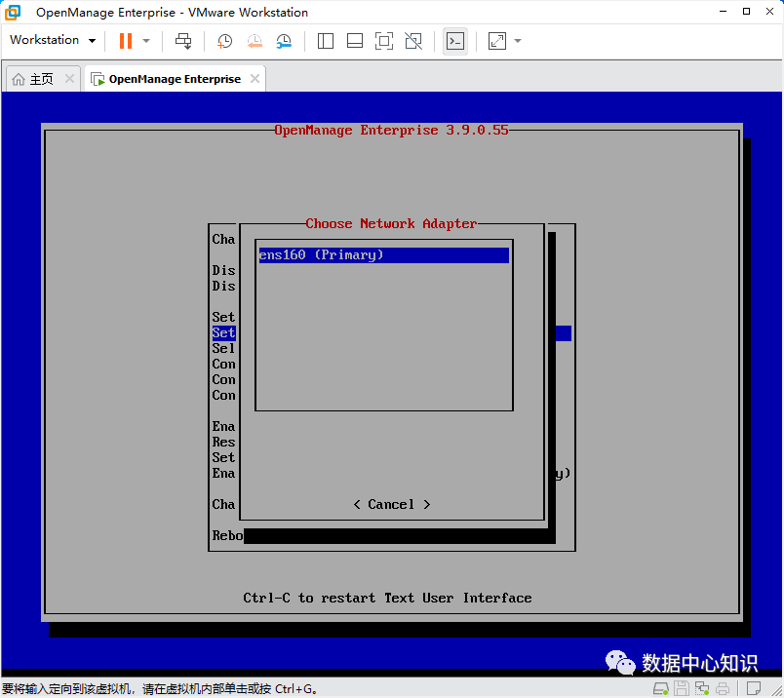The image size is (784, 698).
Task: Click the Rebo menu entry
Action: click(x=227, y=535)
